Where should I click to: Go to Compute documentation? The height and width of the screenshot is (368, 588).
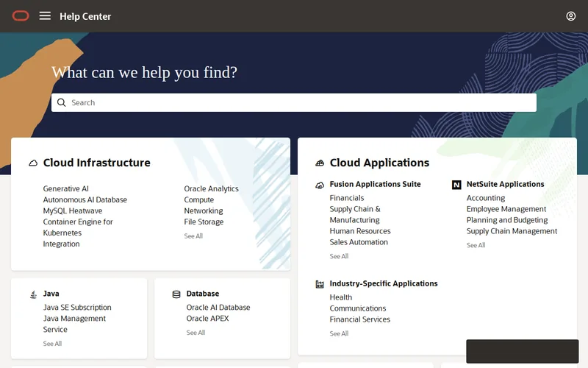[x=198, y=199]
